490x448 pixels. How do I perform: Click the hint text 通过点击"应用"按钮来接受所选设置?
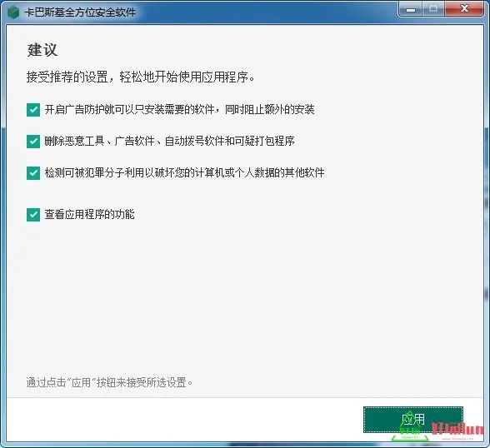(x=109, y=382)
